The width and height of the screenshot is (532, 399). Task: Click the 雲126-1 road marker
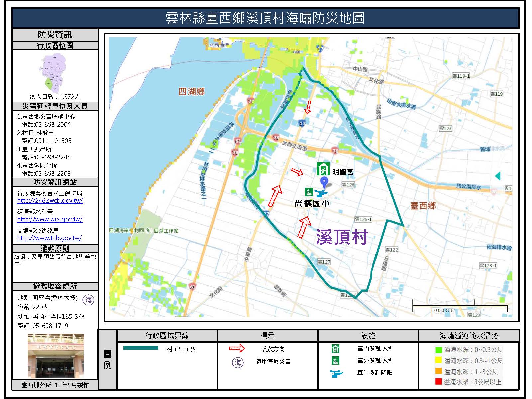363,219
